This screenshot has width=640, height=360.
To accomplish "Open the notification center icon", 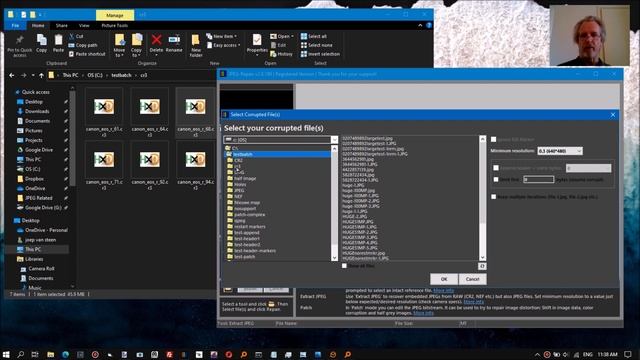I will pos(628,354).
